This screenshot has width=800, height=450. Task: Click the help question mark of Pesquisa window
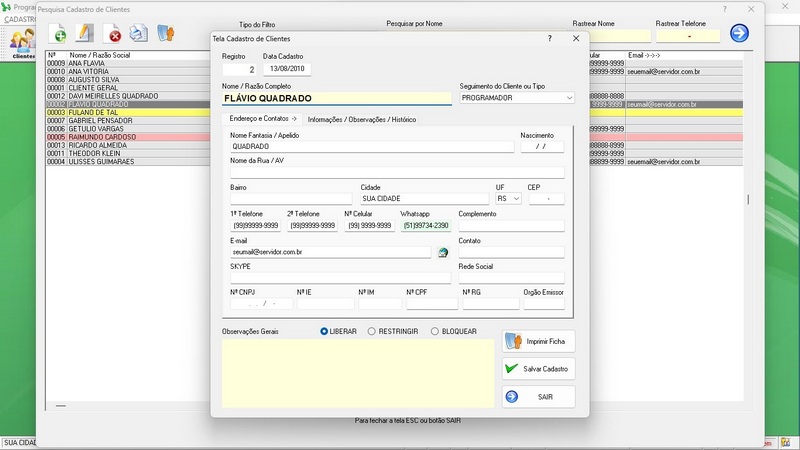[724, 9]
